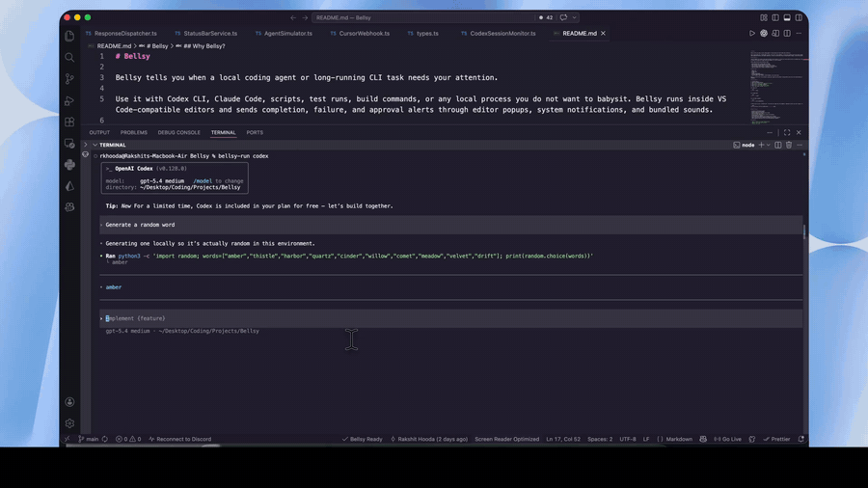Switch to CodexSessionMonitor.ts tab
Viewport: 868px width, 488px height.
coord(499,33)
